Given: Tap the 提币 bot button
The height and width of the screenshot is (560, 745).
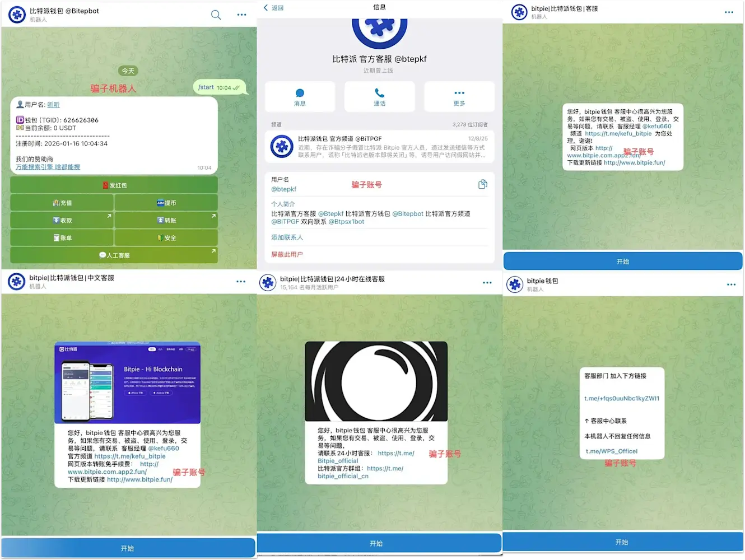Looking at the screenshot, I should tap(166, 203).
